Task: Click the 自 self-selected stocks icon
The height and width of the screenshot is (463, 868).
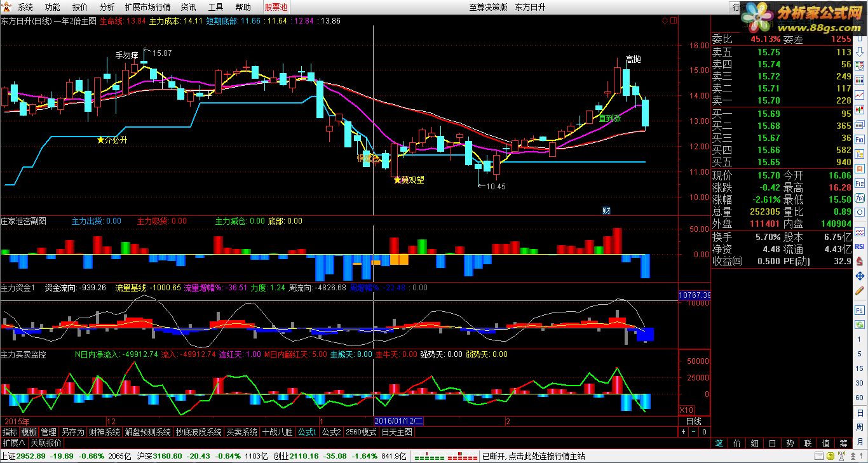Action: [860, 170]
